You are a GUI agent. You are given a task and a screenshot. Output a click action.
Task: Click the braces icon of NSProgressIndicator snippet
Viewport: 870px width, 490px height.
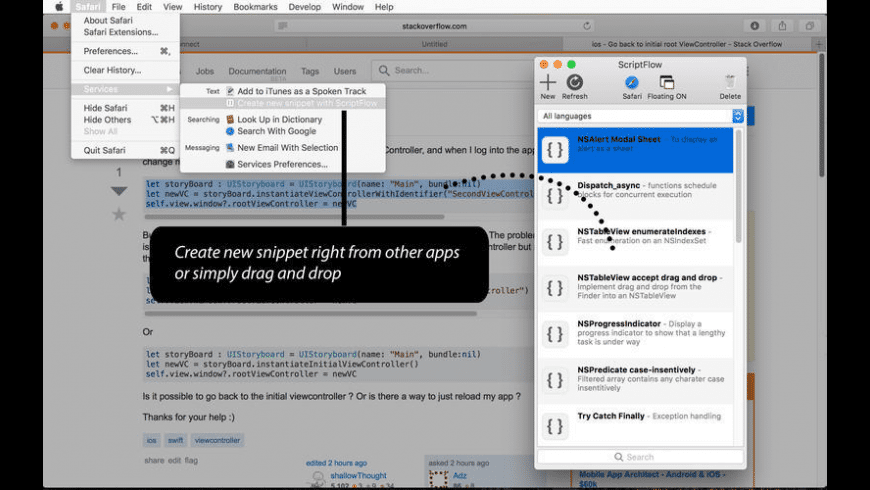555,334
